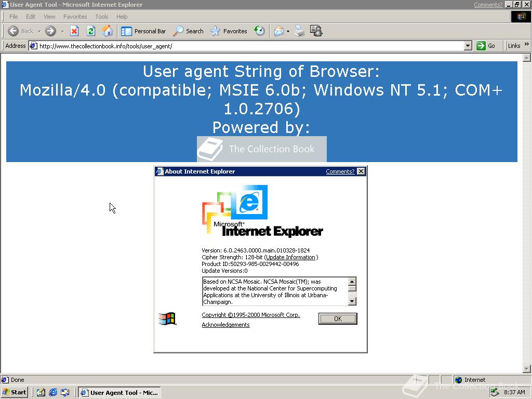Click Comments? link in the About dialog
This screenshot has height=399, width=532.
[x=340, y=171]
